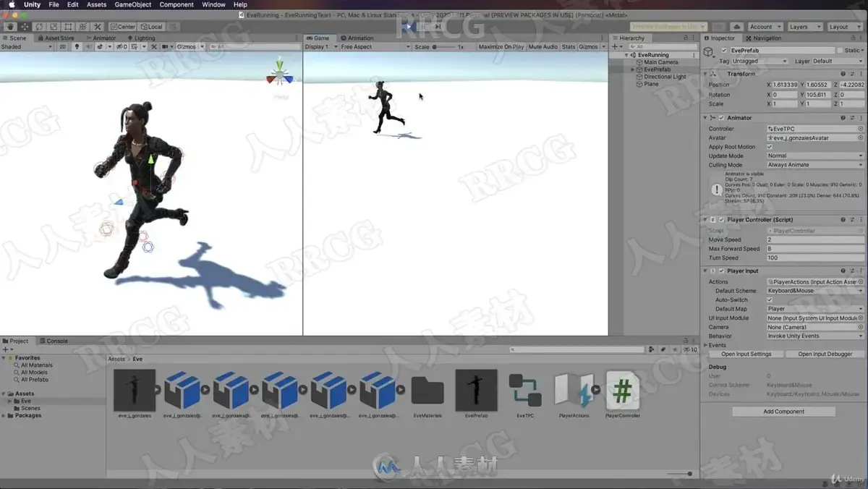The width and height of the screenshot is (868, 489).
Task: Click Open Input Settings button
Action: coord(746,354)
